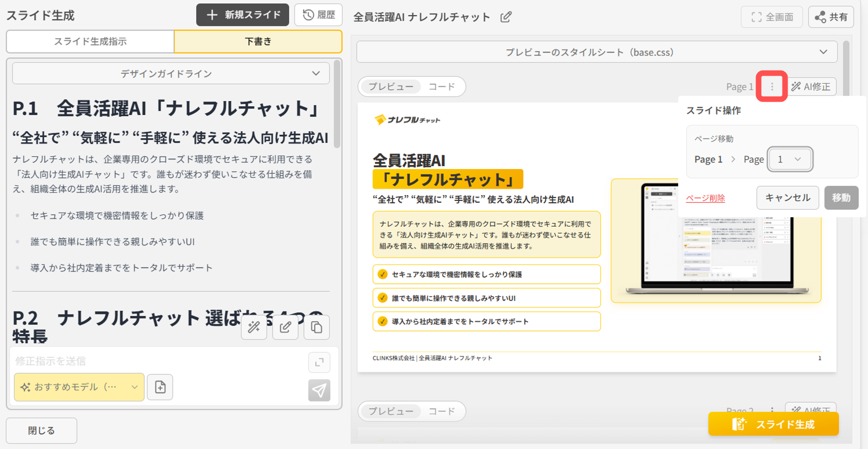Screen dimensions: 868x449
Task: Click the pencil edit icon in draft panel
Action: (x=285, y=327)
